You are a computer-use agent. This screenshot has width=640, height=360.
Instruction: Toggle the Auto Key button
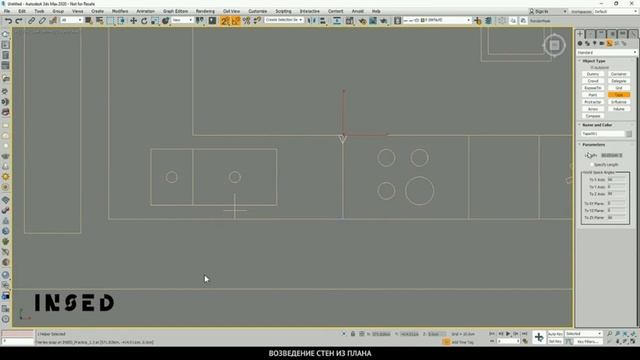(x=555, y=334)
